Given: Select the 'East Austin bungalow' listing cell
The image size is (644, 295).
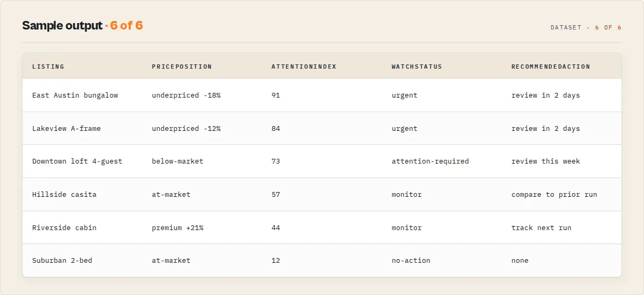Looking at the screenshot, I should coord(75,95).
